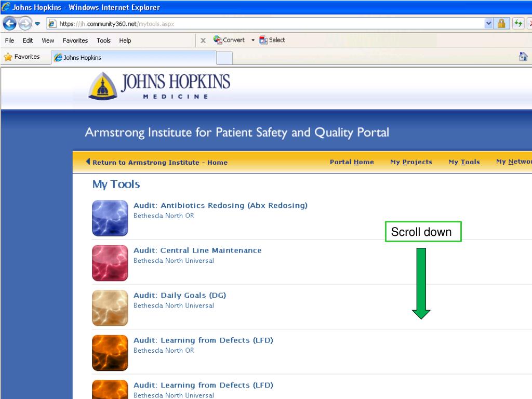Click the Select toolbar button

click(272, 39)
